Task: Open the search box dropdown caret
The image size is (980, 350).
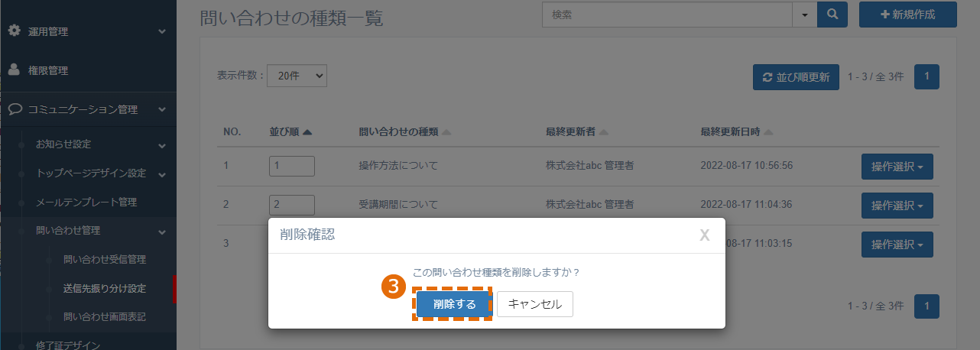Action: [x=804, y=15]
